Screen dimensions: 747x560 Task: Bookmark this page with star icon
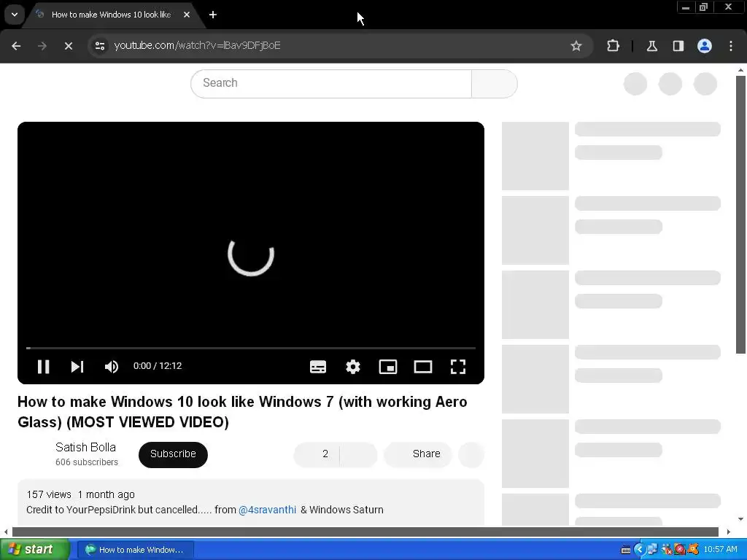tap(576, 46)
